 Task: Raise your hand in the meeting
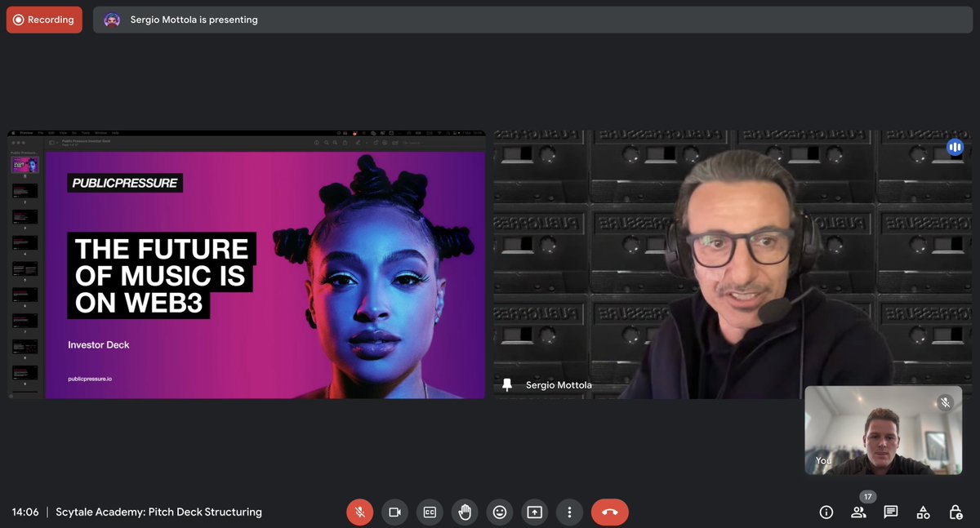(465, 512)
